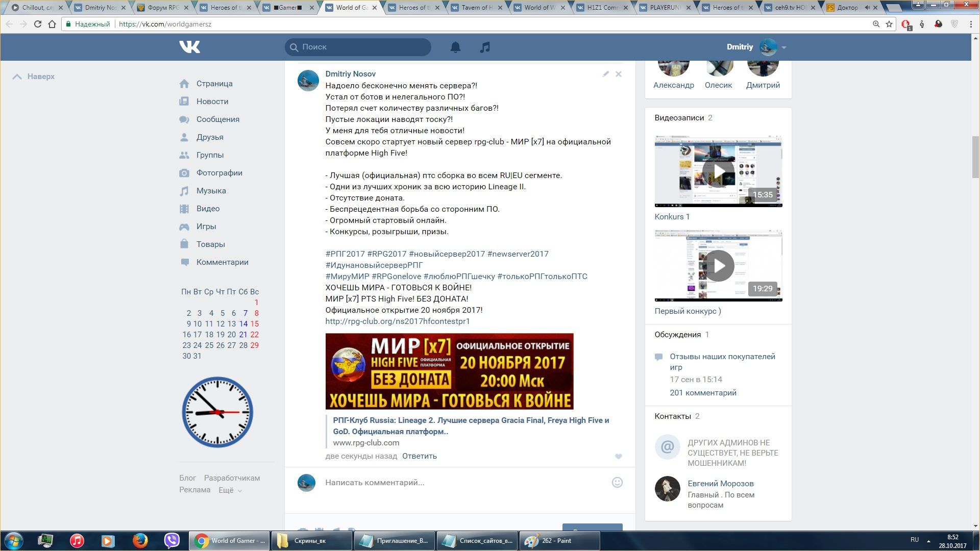The image size is (980, 551).
Task: Click the VK logo home icon
Action: pos(189,47)
